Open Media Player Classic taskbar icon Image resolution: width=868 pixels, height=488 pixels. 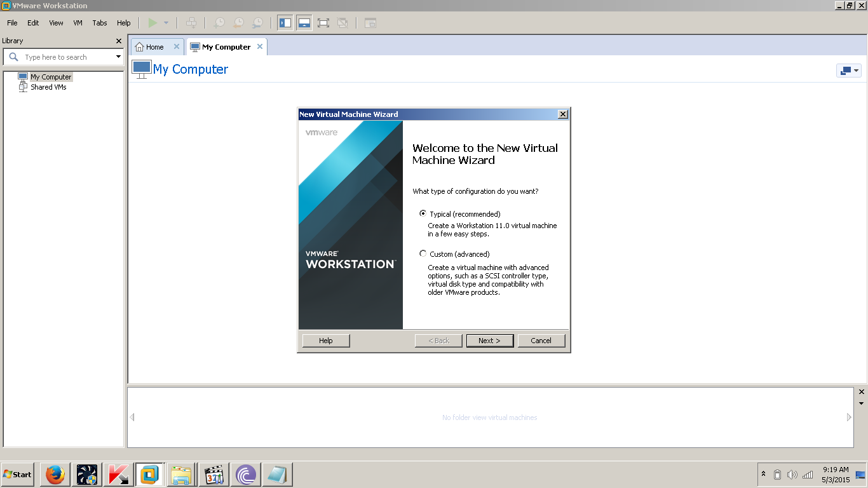tap(214, 475)
